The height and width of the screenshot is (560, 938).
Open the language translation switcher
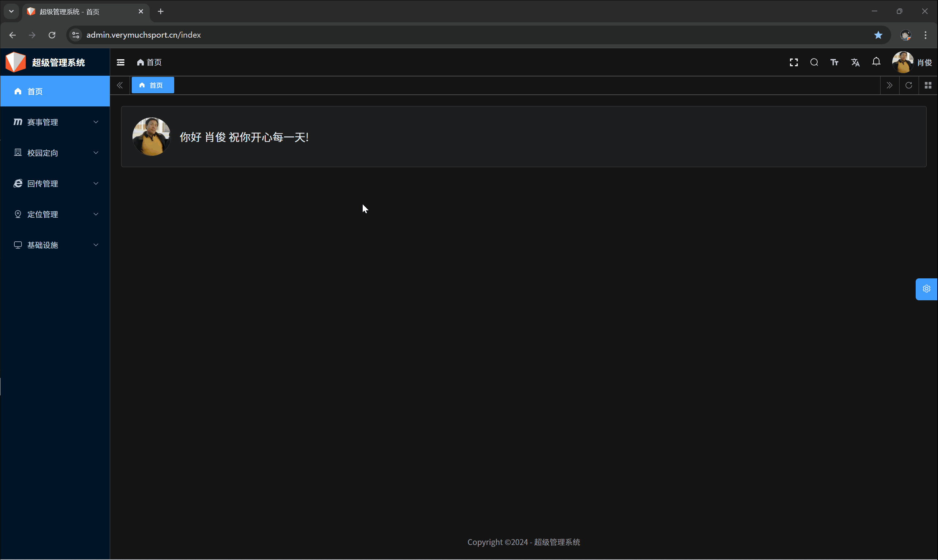click(855, 62)
